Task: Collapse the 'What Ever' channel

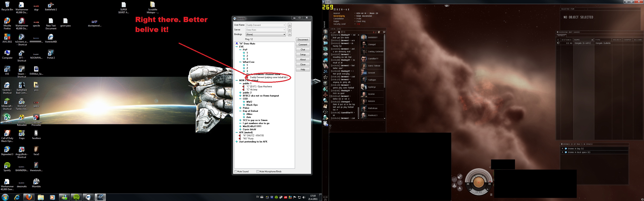Action: 240,62
